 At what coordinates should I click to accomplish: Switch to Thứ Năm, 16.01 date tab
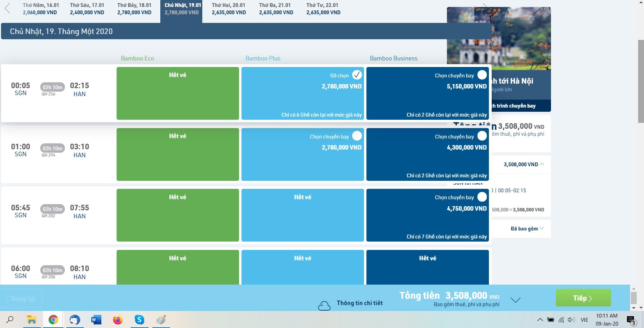(x=40, y=9)
